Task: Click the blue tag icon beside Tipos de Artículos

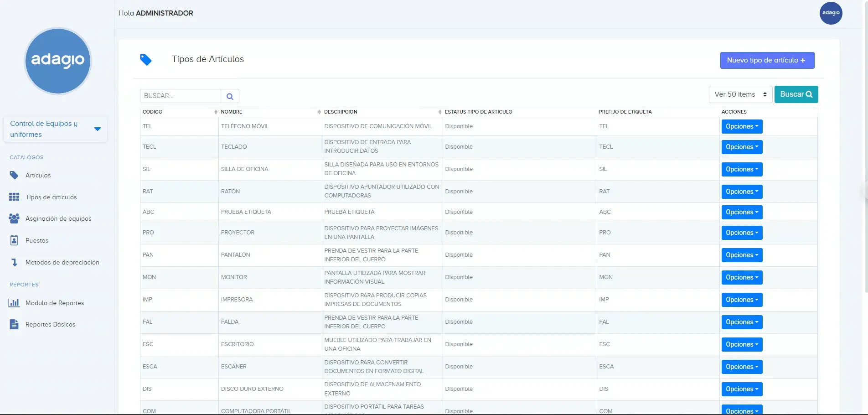Action: click(x=146, y=60)
